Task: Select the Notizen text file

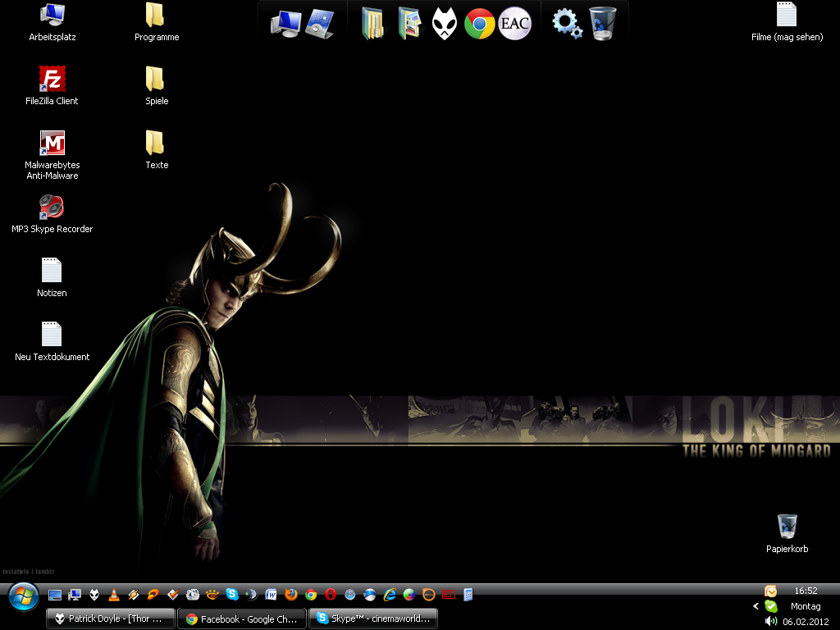Action: click(52, 278)
